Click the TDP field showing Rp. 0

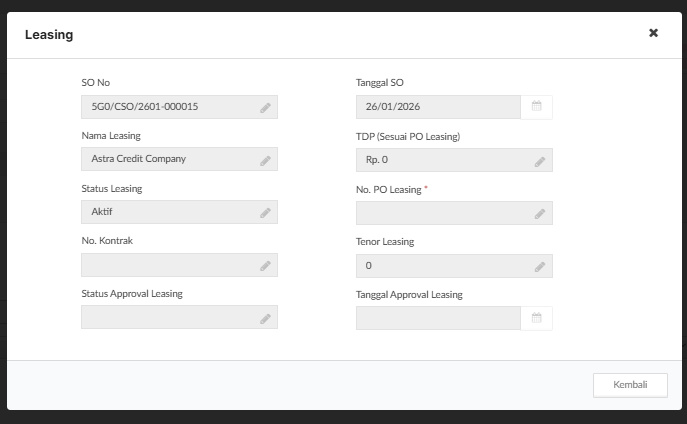click(440, 160)
